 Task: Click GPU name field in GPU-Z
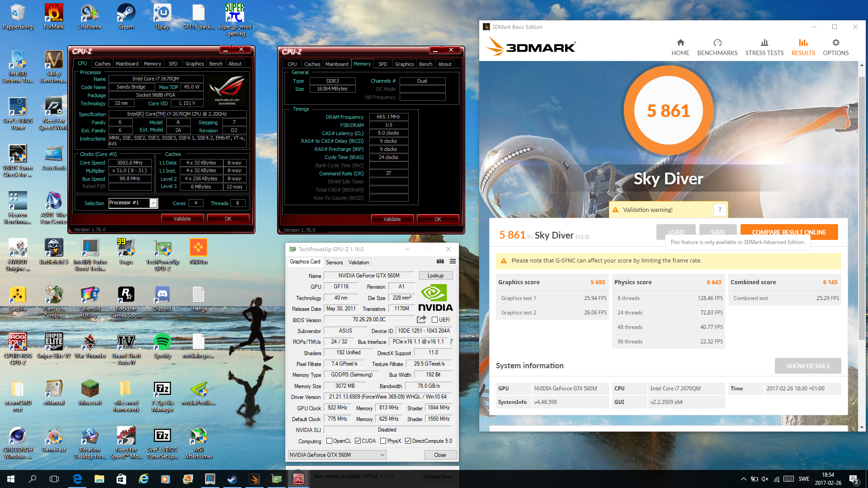pos(369,276)
